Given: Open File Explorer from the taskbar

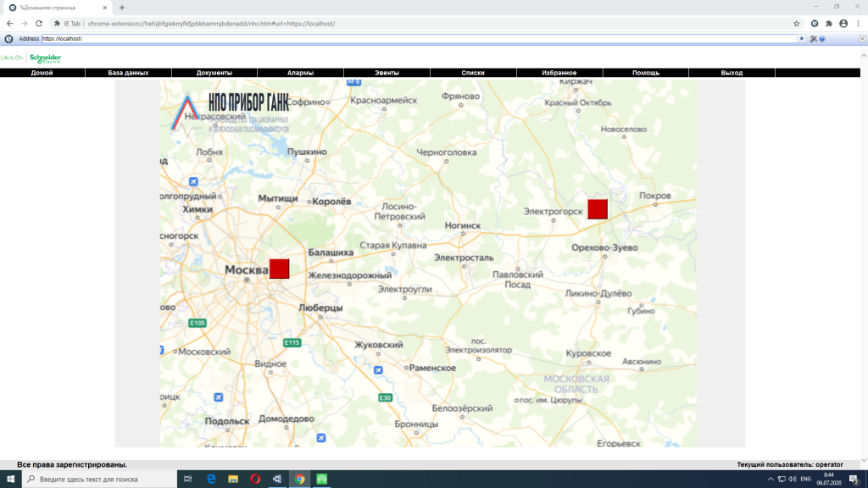Looking at the screenshot, I should [x=233, y=480].
